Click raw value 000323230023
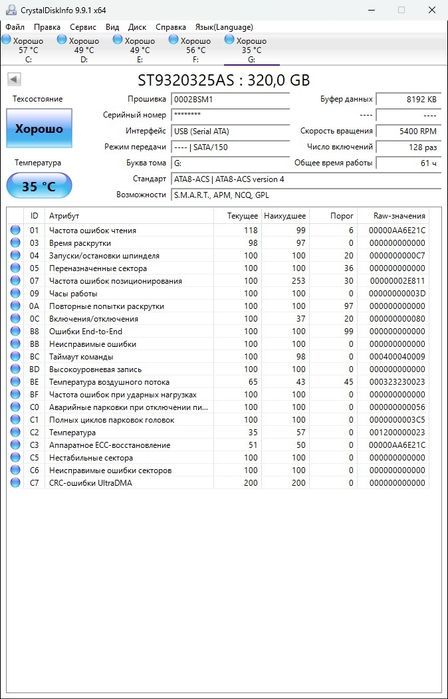 397,382
